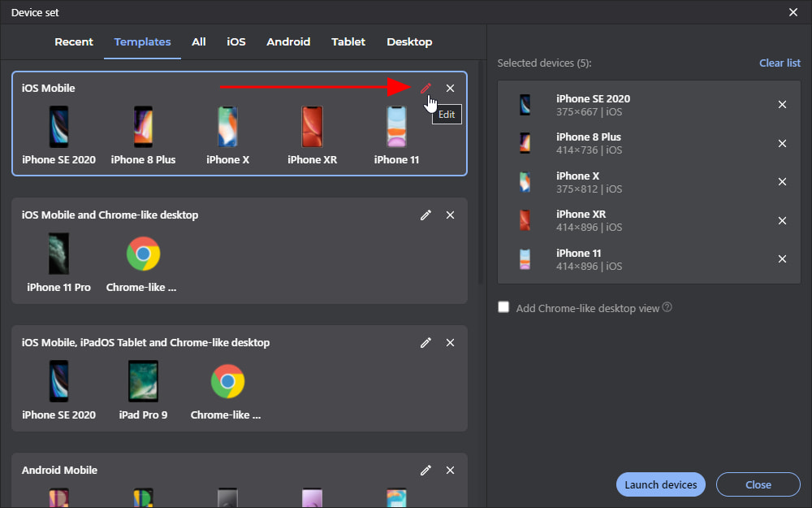Click iPhone 11 icon in selected devices list
Image resolution: width=812 pixels, height=508 pixels.
[525, 259]
